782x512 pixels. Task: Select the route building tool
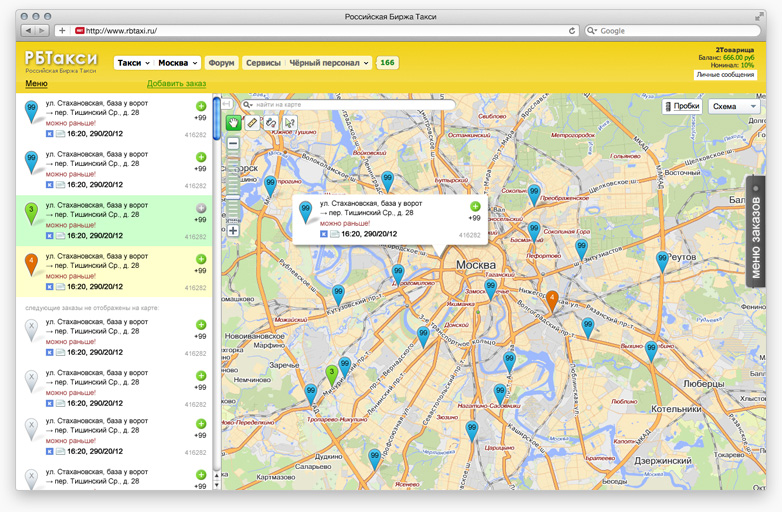pos(271,122)
